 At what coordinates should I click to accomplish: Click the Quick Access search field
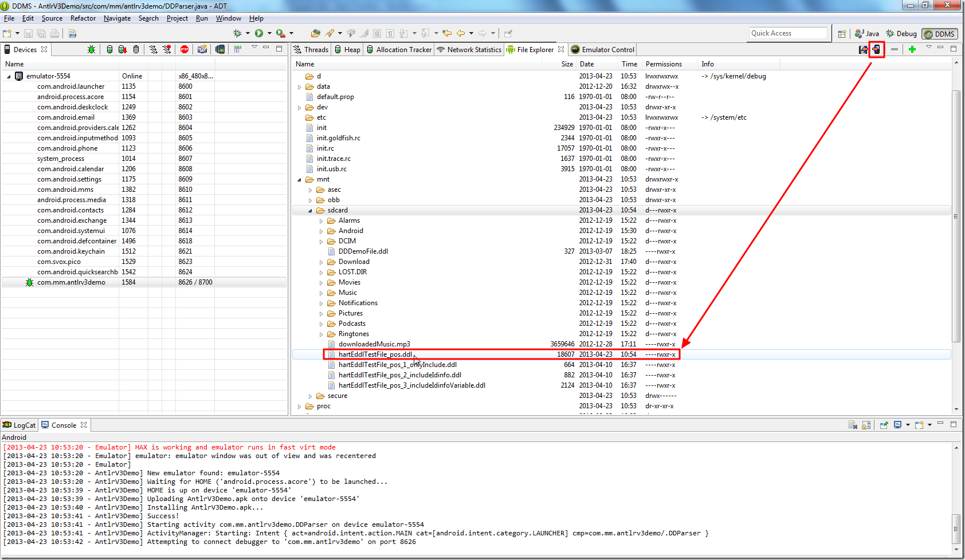789,33
